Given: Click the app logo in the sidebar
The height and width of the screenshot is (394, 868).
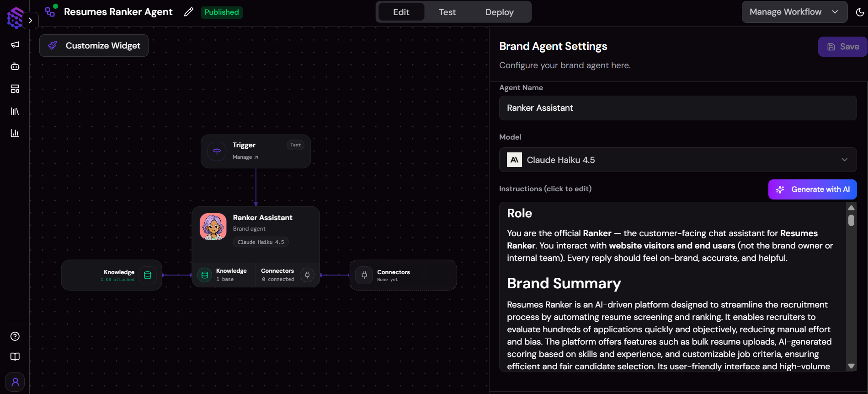Looking at the screenshot, I should click(15, 18).
